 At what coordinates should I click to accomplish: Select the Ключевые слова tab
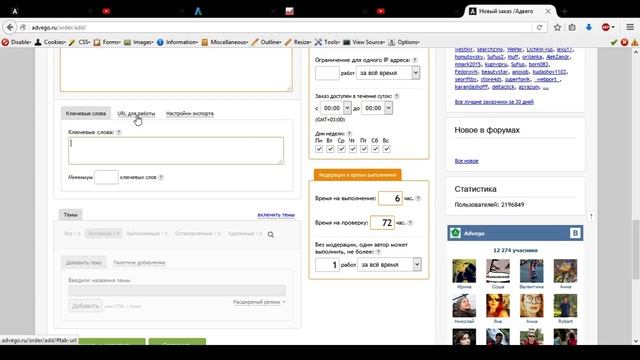click(x=86, y=113)
